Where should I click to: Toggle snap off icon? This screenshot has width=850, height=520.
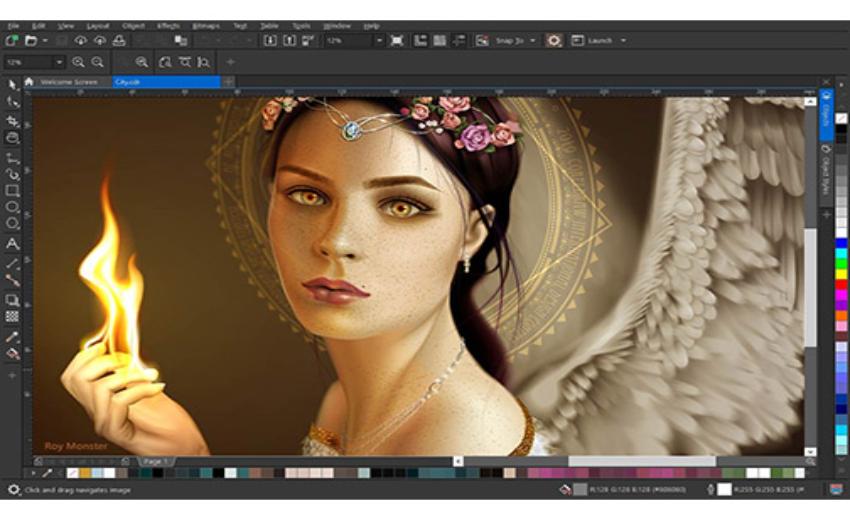point(481,41)
